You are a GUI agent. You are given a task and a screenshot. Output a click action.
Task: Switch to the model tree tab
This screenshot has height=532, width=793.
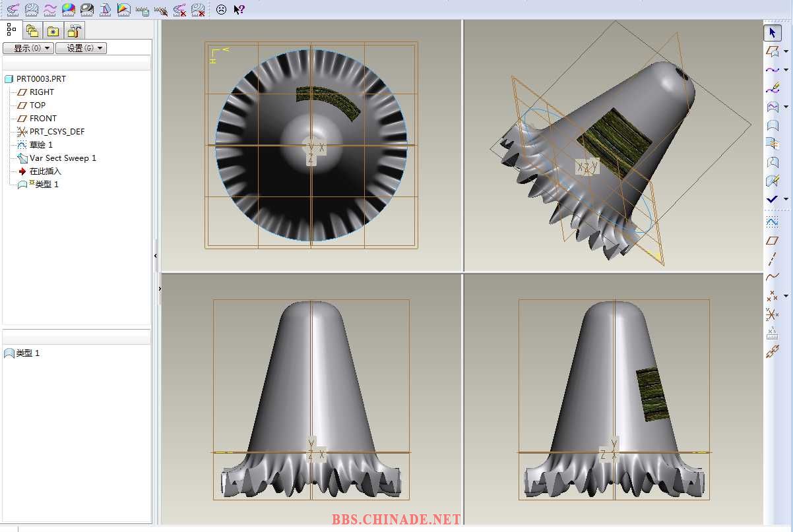[x=11, y=30]
